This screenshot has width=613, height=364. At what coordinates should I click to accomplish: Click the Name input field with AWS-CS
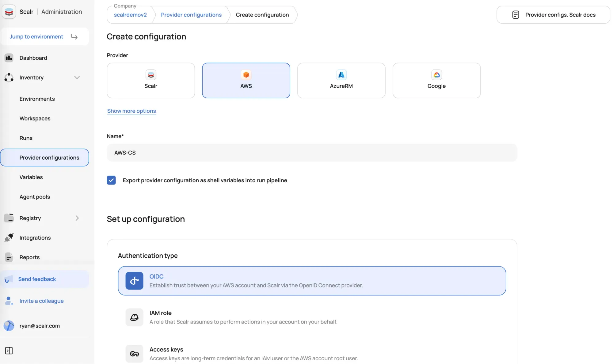(312, 153)
